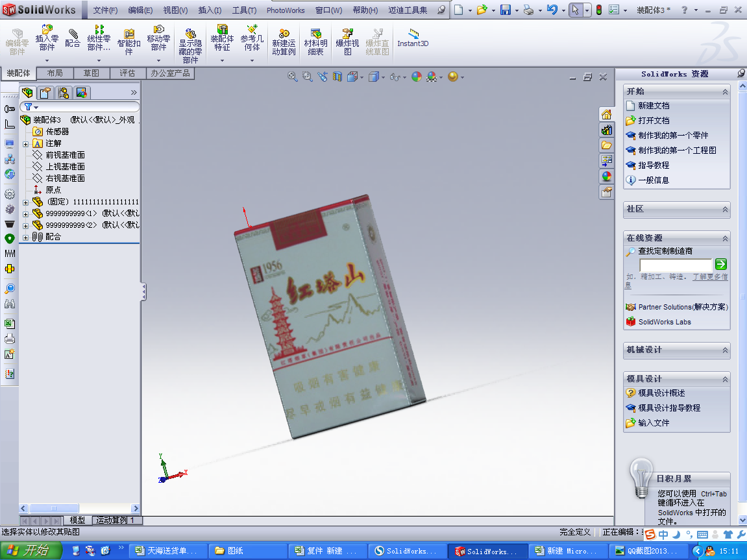The height and width of the screenshot is (560, 747).
Task: Expand the 9999999999<1> component node
Action: [x=26, y=213]
